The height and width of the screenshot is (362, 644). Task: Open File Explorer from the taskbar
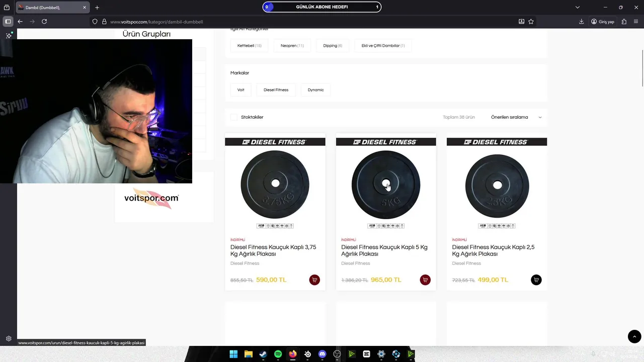248,354
